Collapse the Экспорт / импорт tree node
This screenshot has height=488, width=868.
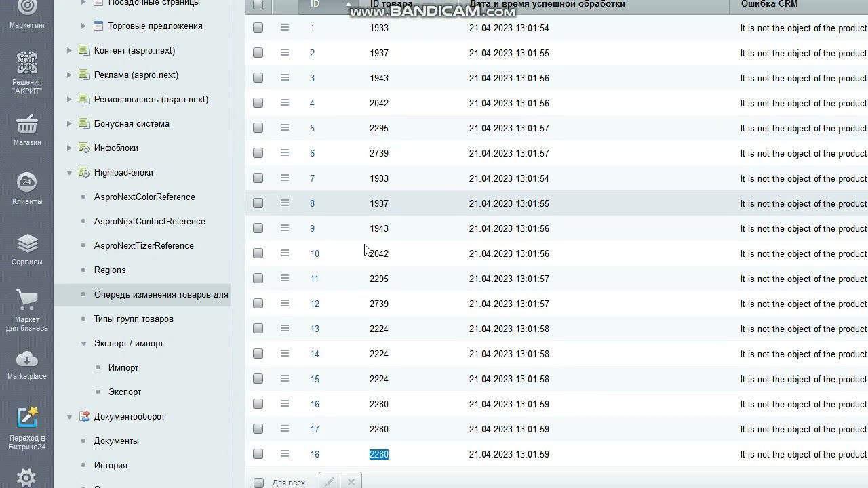(83, 343)
